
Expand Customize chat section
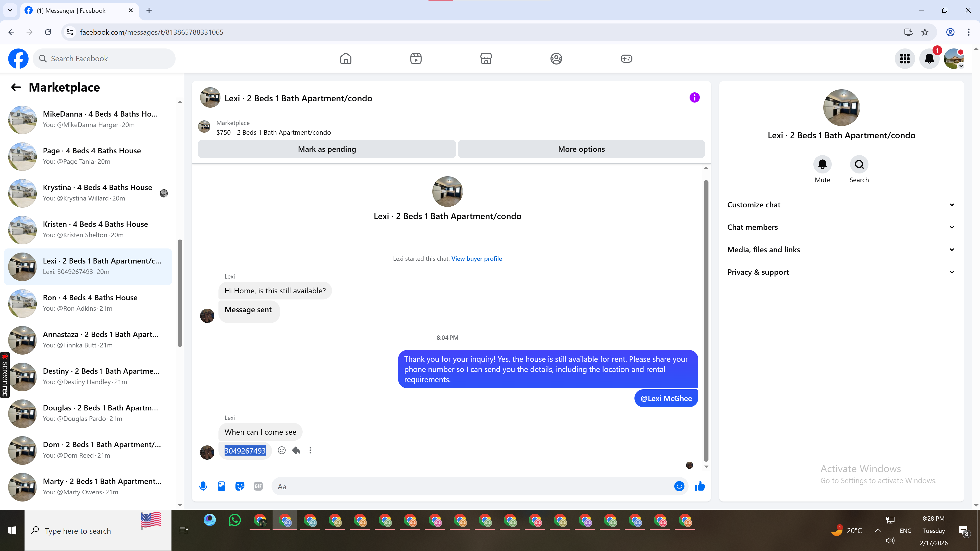point(841,205)
